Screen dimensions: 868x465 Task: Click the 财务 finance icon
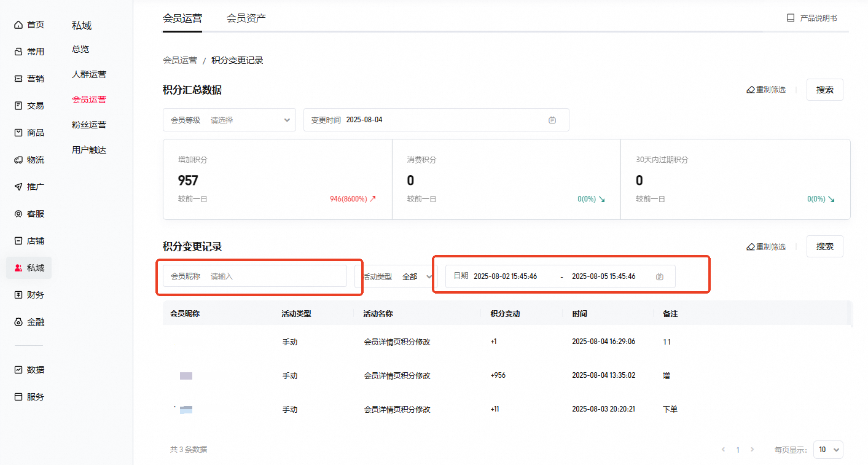click(18, 295)
